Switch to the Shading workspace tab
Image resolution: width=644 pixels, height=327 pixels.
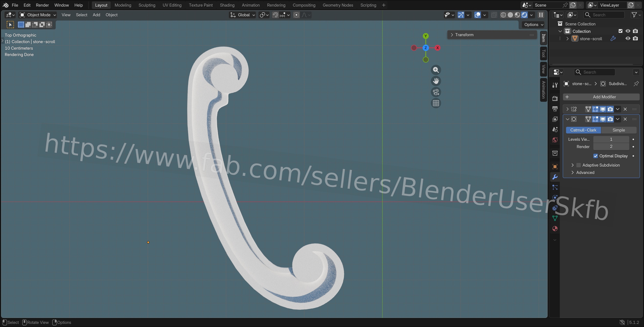227,5
